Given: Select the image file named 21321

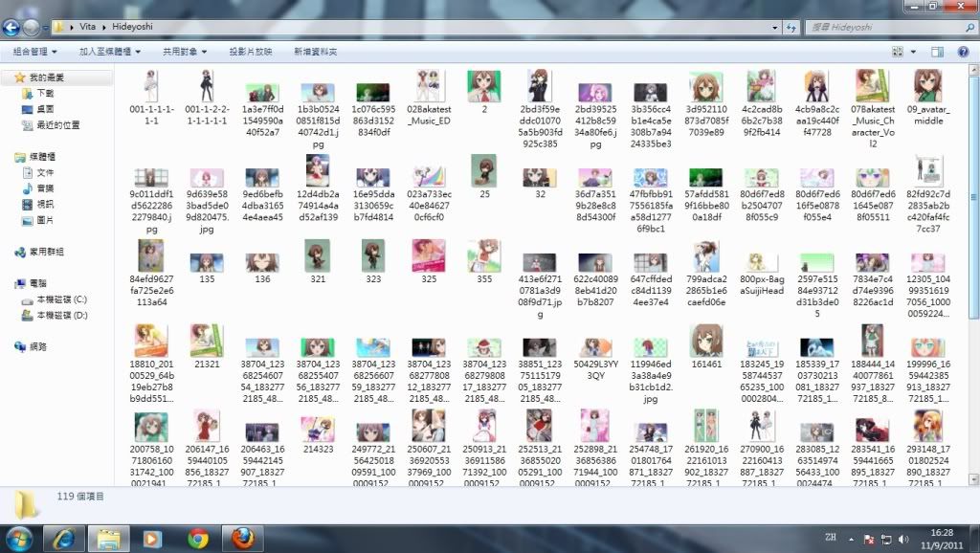Looking at the screenshot, I should [207, 346].
